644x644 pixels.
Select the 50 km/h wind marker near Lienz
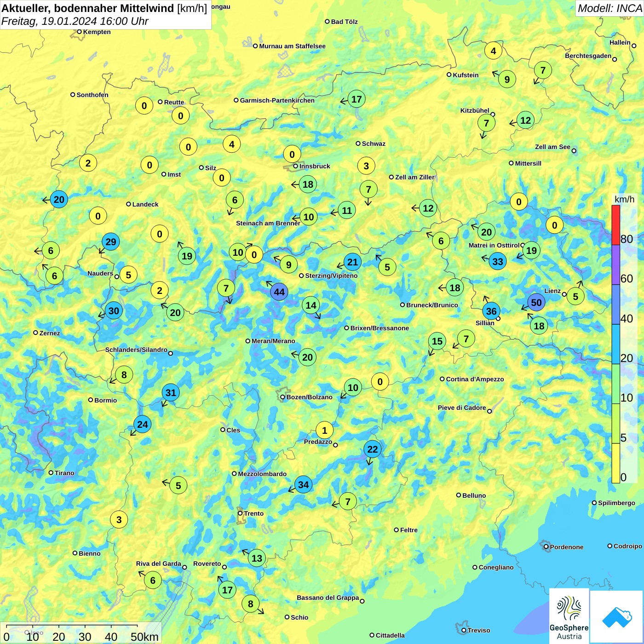(x=536, y=303)
